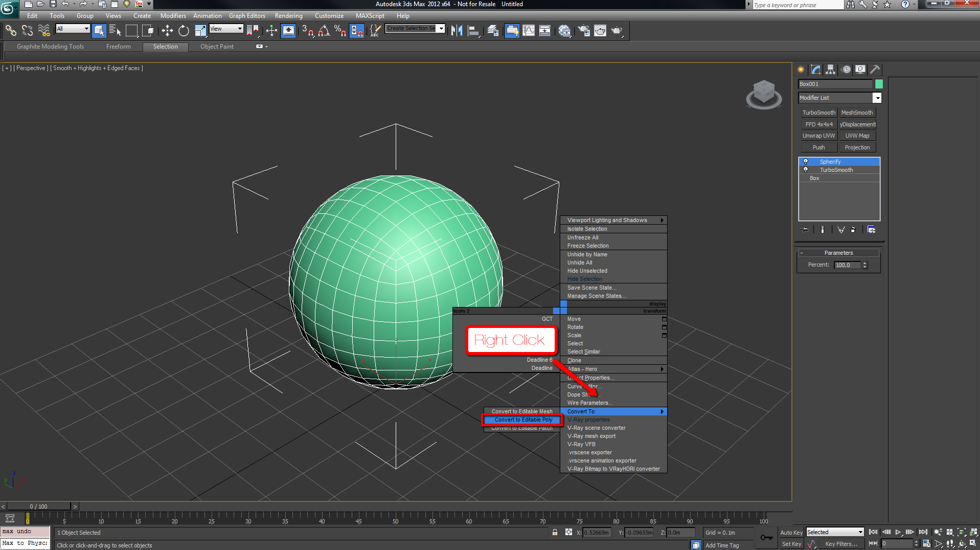Select the Select Object tool
This screenshot has width=980, height=550.
pyautogui.click(x=99, y=31)
